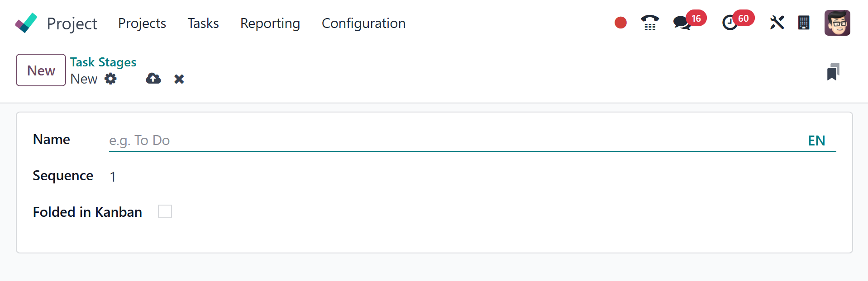Click the New button

[41, 70]
